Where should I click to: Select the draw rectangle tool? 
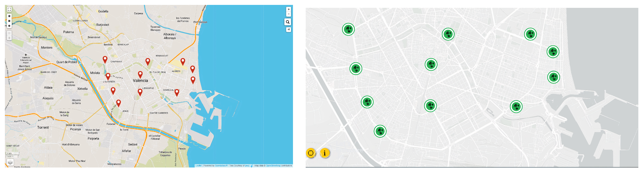click(x=9, y=21)
